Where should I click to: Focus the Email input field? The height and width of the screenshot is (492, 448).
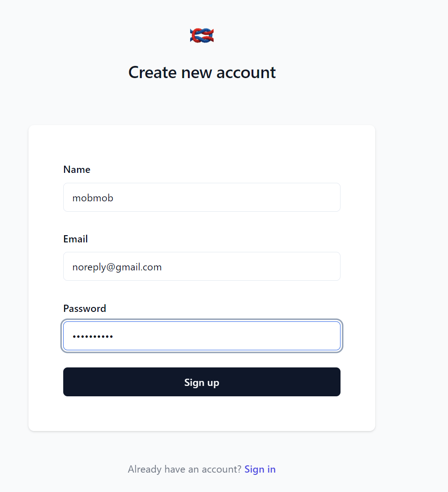point(202,266)
